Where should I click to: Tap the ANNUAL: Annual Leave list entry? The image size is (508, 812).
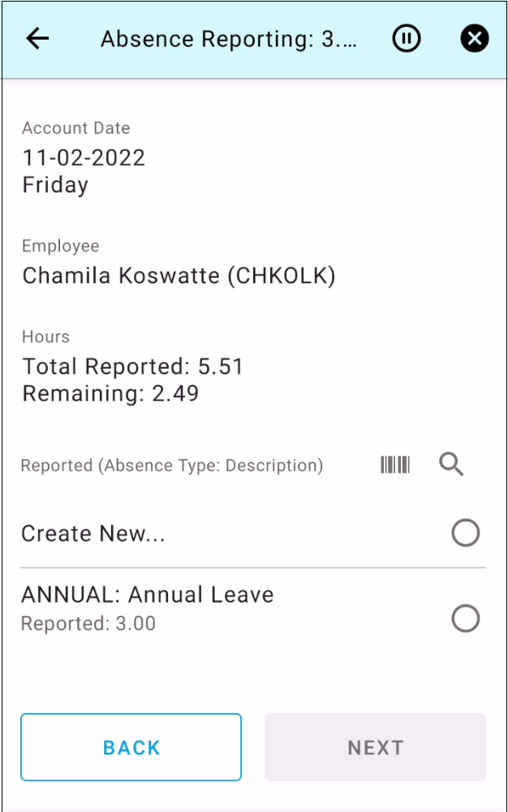pyautogui.click(x=148, y=595)
